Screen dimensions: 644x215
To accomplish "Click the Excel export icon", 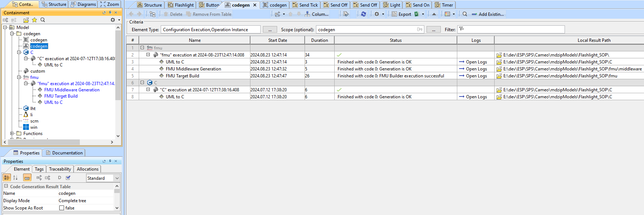I will point(417,14).
